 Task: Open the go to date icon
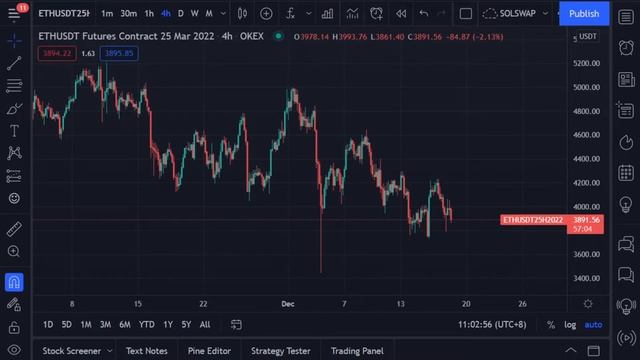pyautogui.click(x=236, y=324)
